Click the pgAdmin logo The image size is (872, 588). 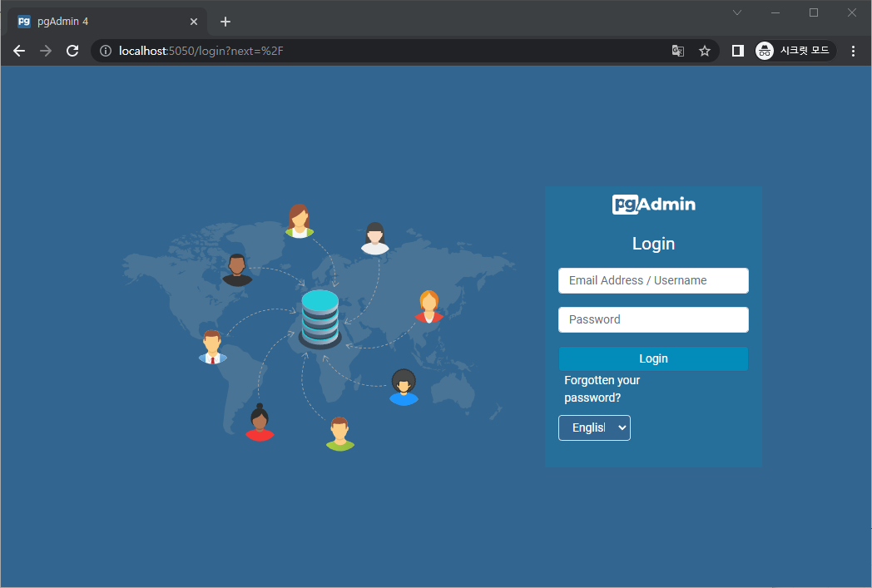[653, 205]
